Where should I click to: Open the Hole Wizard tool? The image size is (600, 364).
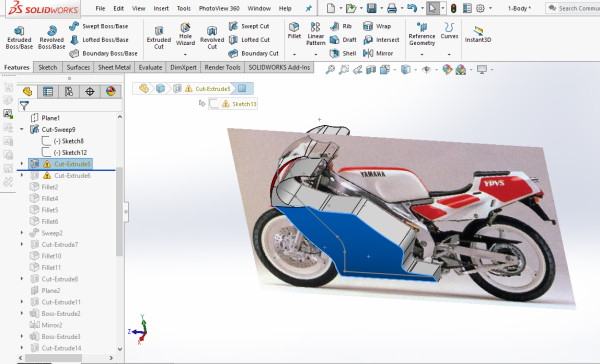click(x=185, y=34)
